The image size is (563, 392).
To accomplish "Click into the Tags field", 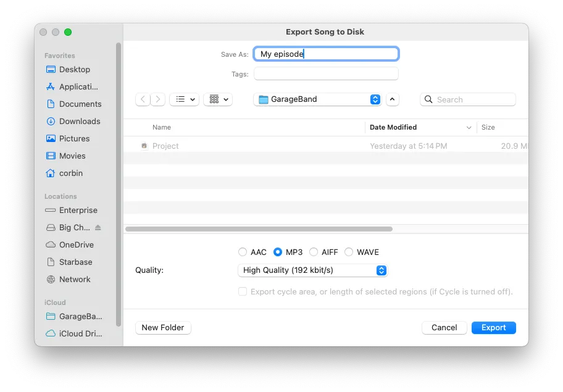I will (x=325, y=73).
